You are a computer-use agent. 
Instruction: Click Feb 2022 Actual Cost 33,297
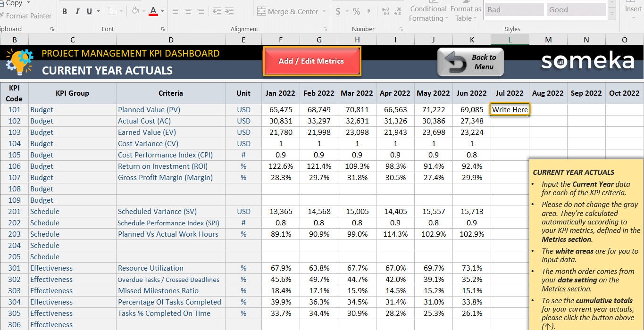point(319,121)
